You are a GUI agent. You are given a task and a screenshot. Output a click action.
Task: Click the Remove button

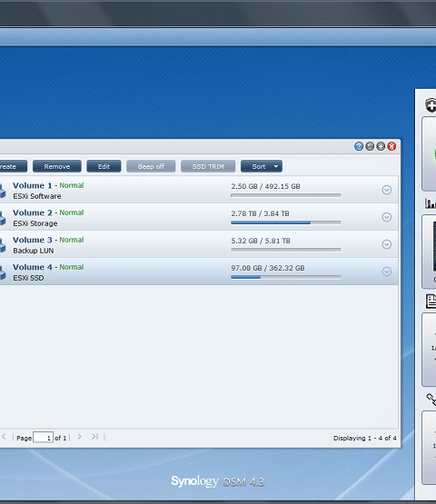[57, 166]
